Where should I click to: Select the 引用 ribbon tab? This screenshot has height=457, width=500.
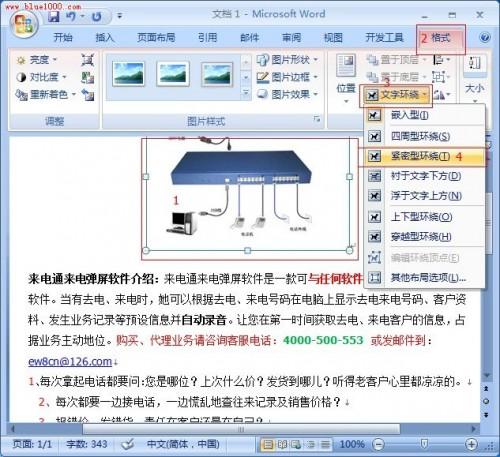tap(207, 37)
